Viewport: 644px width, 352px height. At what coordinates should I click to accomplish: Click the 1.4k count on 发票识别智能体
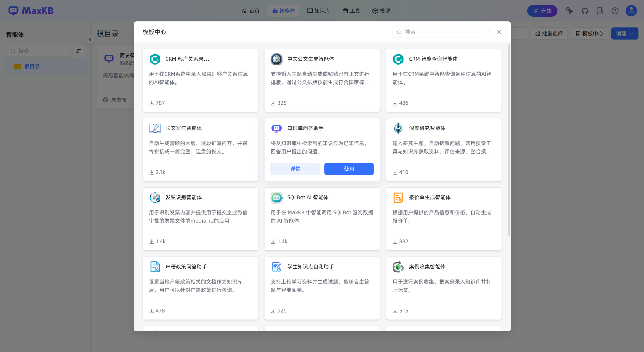(x=161, y=241)
